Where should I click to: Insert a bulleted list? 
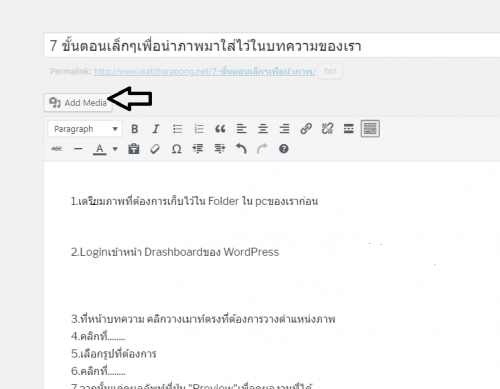click(x=177, y=129)
